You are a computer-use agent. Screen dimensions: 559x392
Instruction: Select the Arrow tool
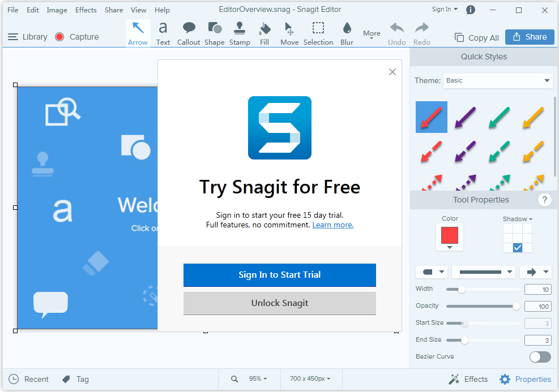coord(138,33)
